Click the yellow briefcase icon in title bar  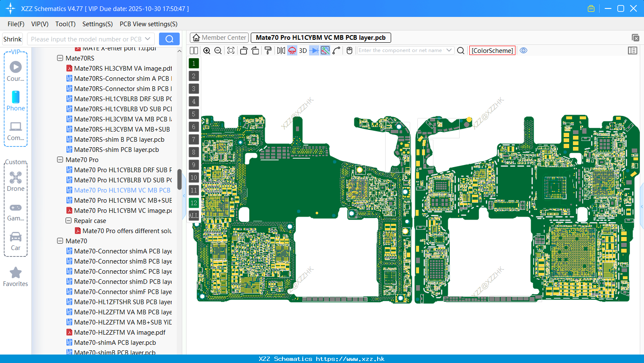pos(591,8)
